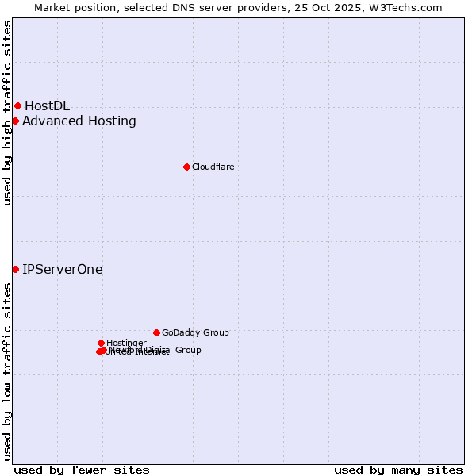The image size is (476, 476).
Task: Click the GoDaddy Group label
Action: (195, 332)
